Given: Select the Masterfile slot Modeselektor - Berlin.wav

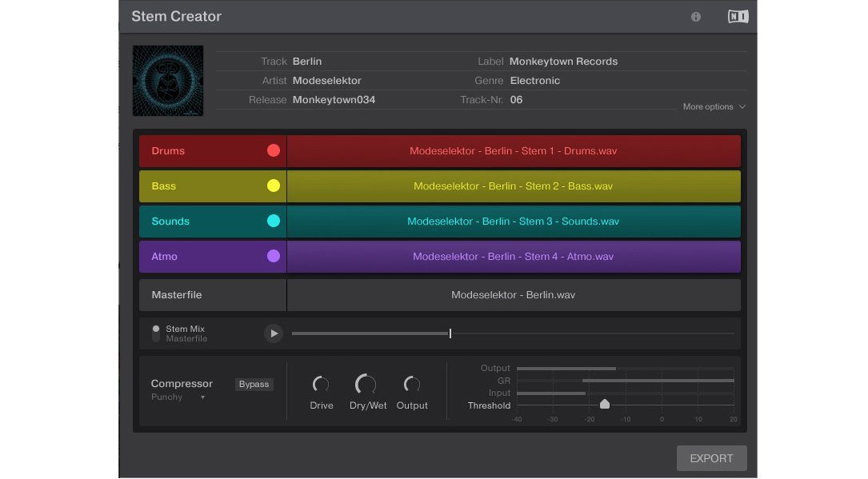Looking at the screenshot, I should click(513, 295).
